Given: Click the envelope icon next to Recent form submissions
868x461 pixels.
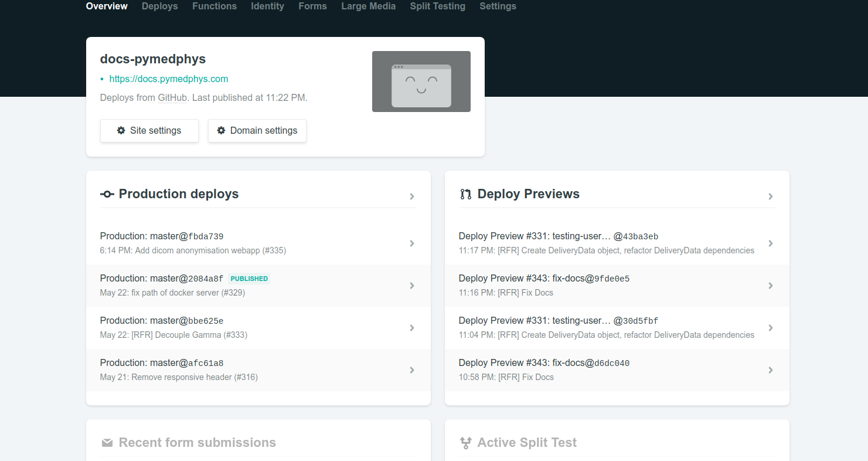Looking at the screenshot, I should pos(107,442).
